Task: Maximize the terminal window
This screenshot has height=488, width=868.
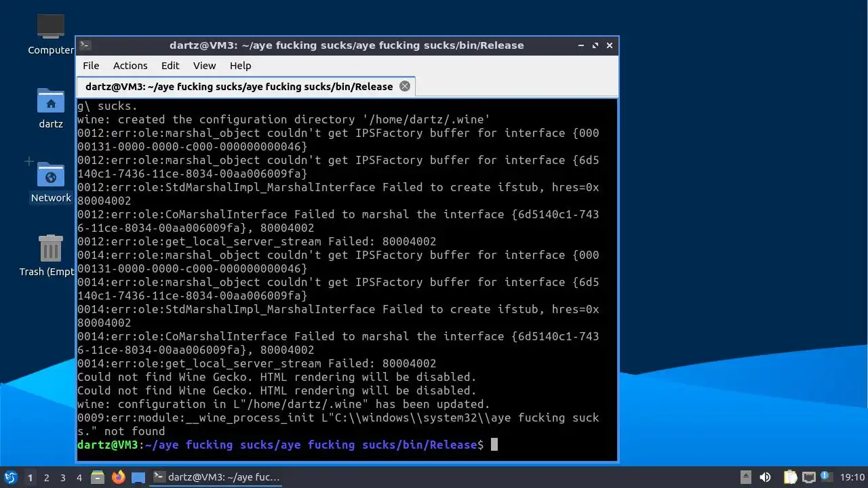Action: pyautogui.click(x=595, y=45)
